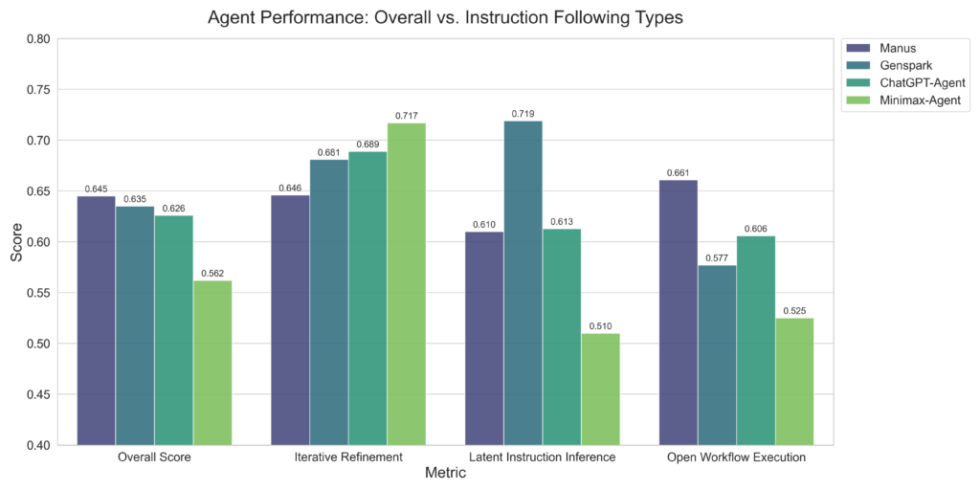Click the Minimax-Agent legend color swatch
Screen dimensions: 980x490
[859, 100]
